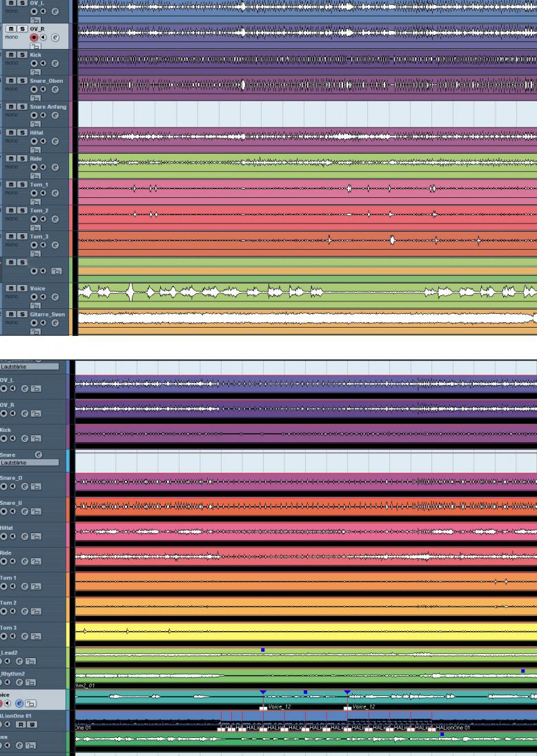This screenshot has width=537, height=756.
Task: Toggle monitor on Snare_U track
Action: pyautogui.click(x=12, y=512)
